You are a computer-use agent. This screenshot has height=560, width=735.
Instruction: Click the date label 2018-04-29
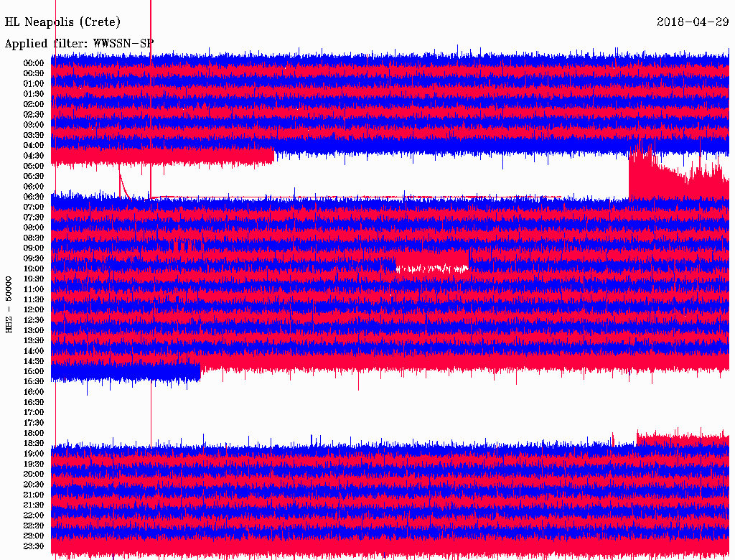(x=693, y=22)
